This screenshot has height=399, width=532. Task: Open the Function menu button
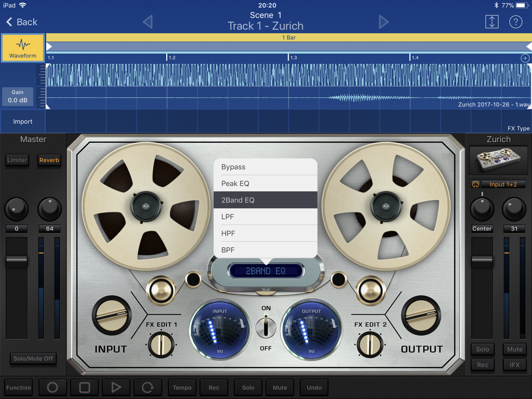(x=18, y=388)
